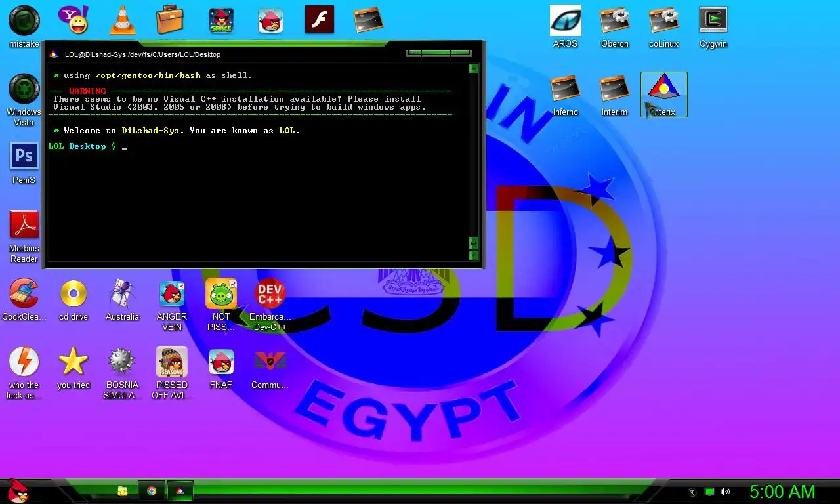This screenshot has width=840, height=504.
Task: Open the briefcase desktop icon
Action: click(x=170, y=20)
